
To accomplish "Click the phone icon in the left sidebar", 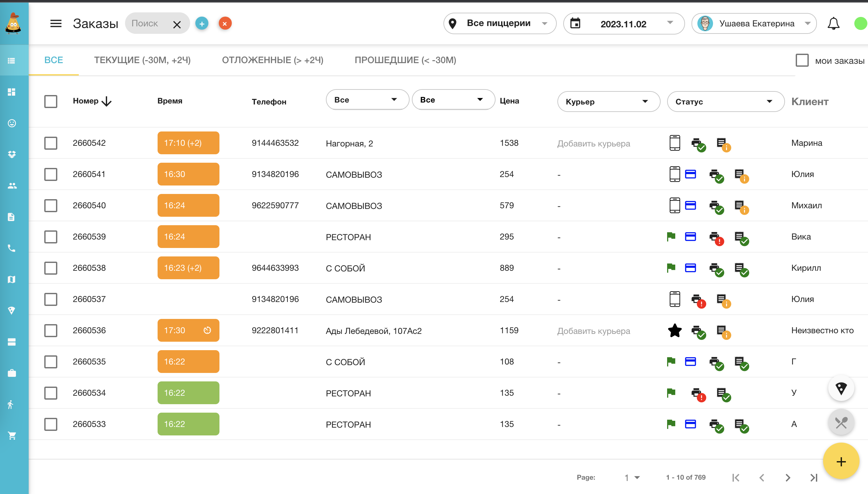I will pyautogui.click(x=11, y=248).
